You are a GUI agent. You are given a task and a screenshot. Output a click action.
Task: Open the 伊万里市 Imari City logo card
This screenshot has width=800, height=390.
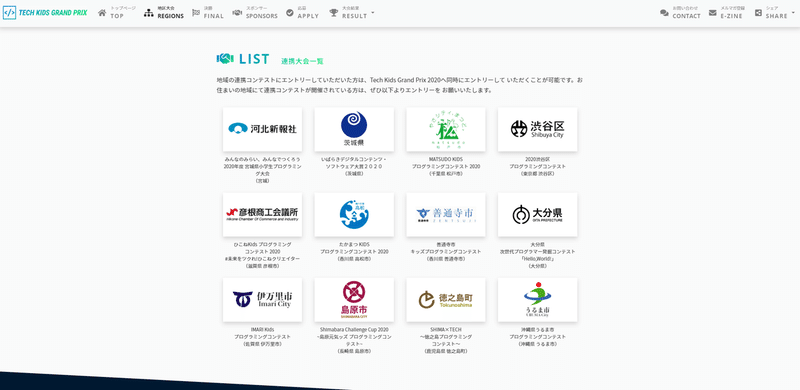point(262,300)
